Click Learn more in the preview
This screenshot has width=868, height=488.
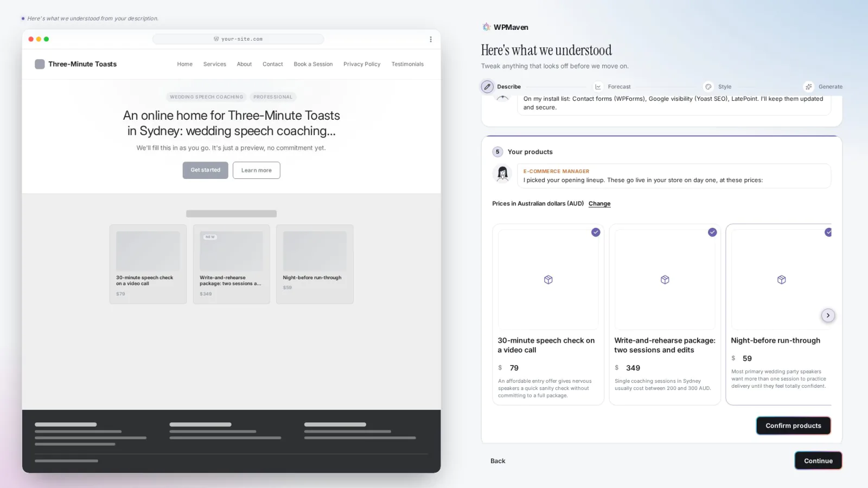pos(257,170)
